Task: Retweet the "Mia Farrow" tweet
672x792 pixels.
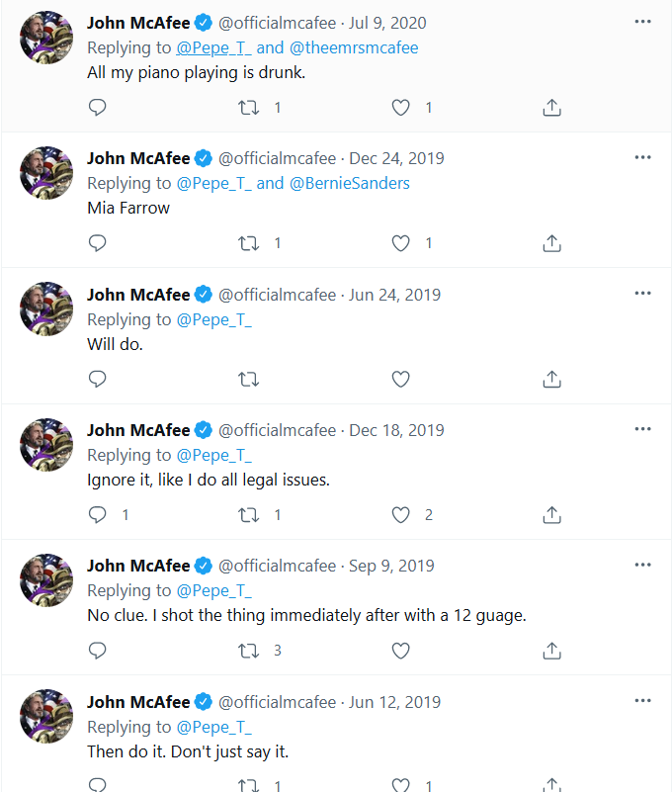Action: pyautogui.click(x=249, y=243)
